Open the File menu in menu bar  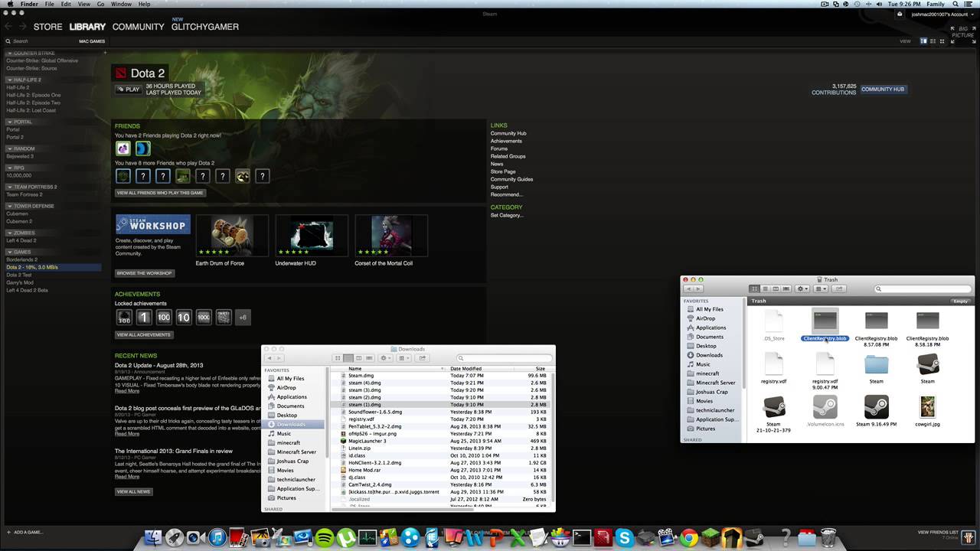48,4
